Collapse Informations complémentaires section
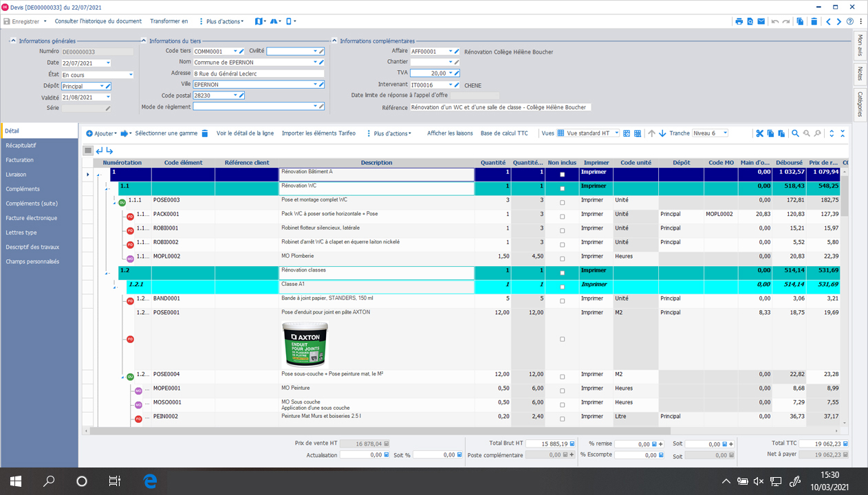This screenshot has width=868, height=495. pyautogui.click(x=334, y=41)
